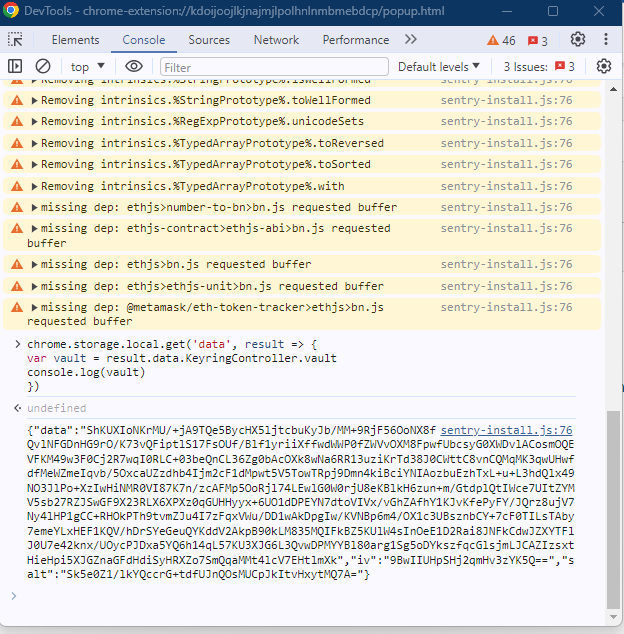Open sentry-install.js:76 link on unicodeSets row
The width and height of the screenshot is (624, 634).
506,121
